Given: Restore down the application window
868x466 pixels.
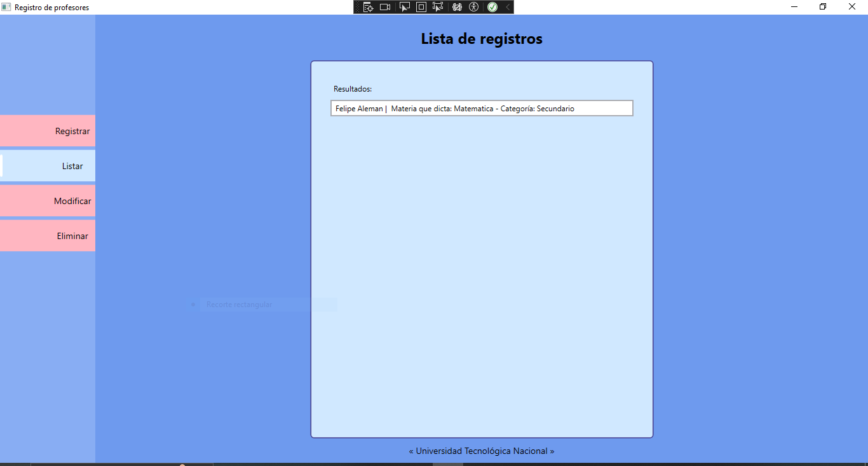Looking at the screenshot, I should [x=823, y=7].
